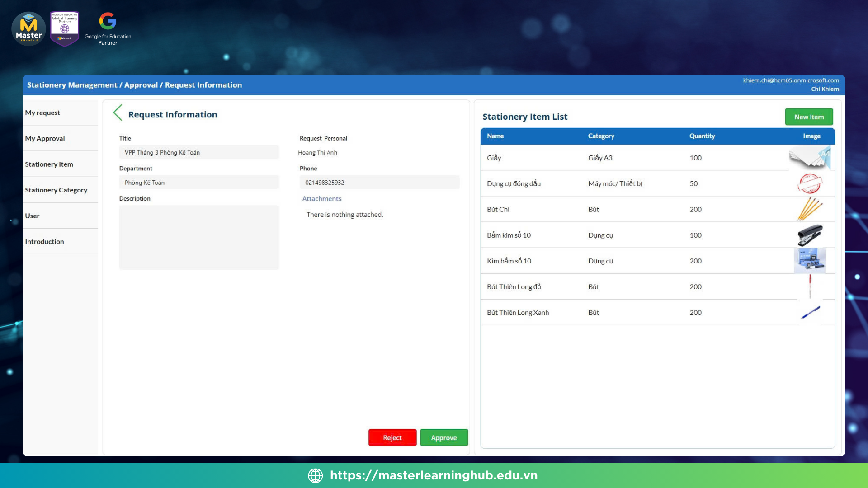The height and width of the screenshot is (488, 868).
Task: Open the Introduction menu item
Action: [x=44, y=241]
